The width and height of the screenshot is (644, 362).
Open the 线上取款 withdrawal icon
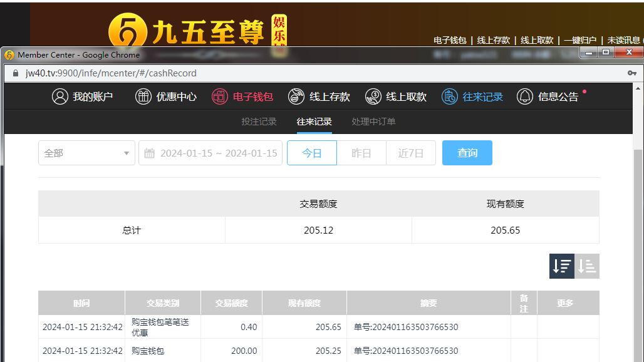(373, 96)
